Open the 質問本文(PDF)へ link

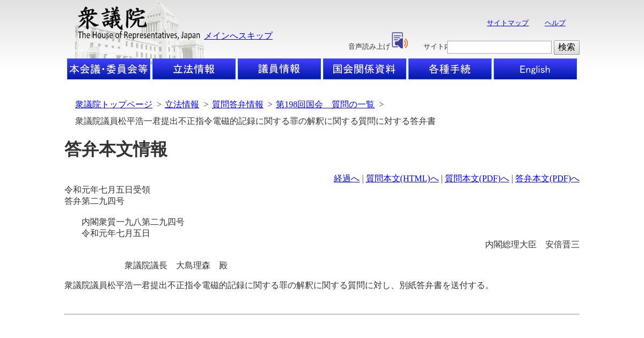click(x=477, y=179)
